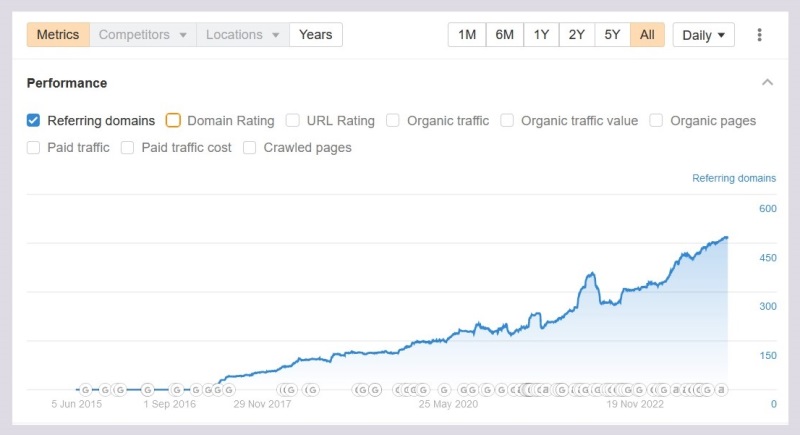Click the first Google update marker on timeline
The image size is (800, 435).
coord(85,390)
